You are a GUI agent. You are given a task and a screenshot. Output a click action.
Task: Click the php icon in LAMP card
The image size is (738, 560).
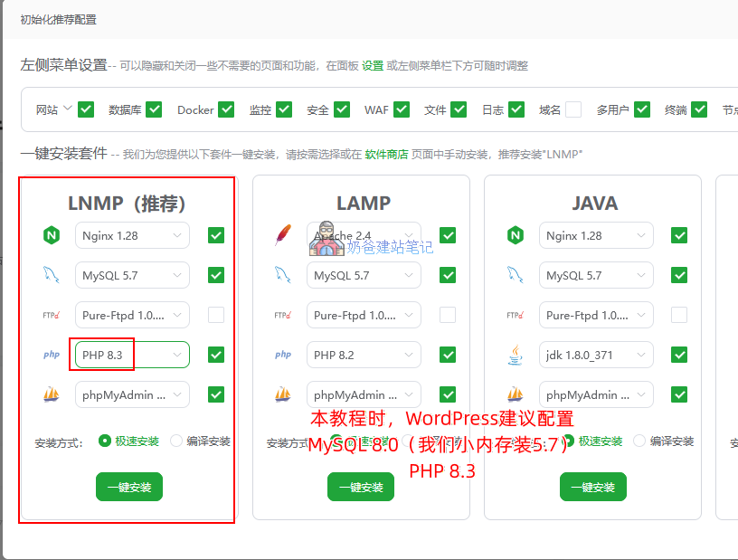[283, 355]
